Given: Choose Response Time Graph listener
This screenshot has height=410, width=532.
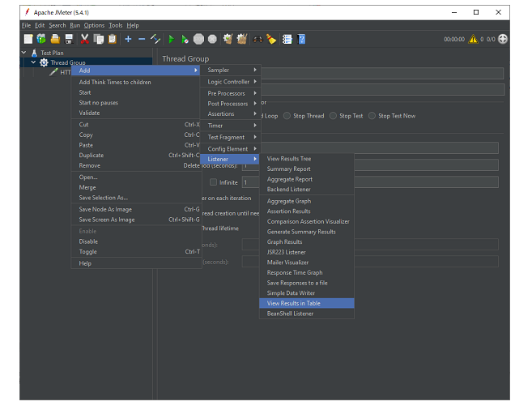Looking at the screenshot, I should pos(307,272).
